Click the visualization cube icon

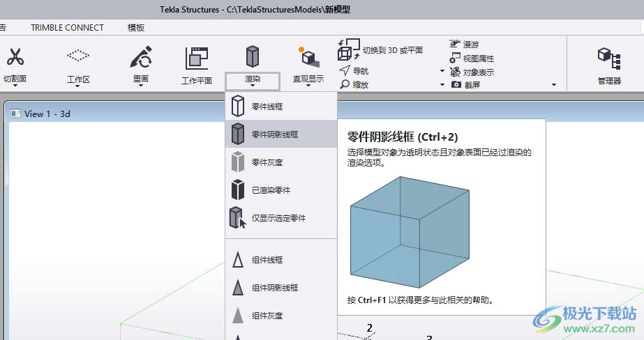coord(309,57)
